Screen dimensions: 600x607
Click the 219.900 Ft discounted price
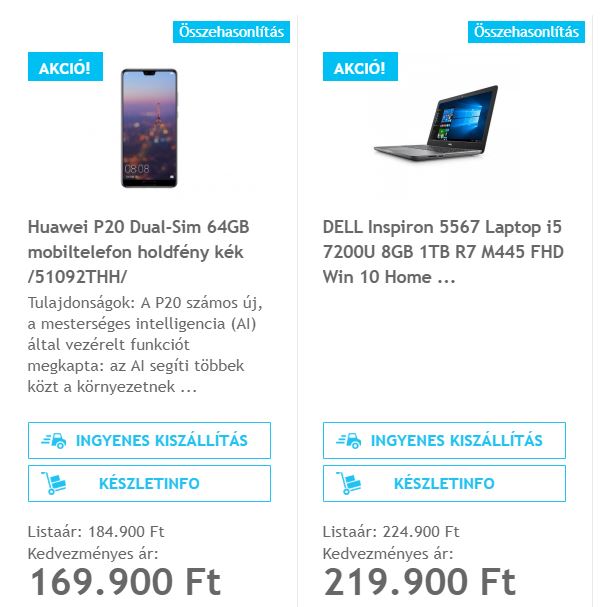click(x=420, y=581)
